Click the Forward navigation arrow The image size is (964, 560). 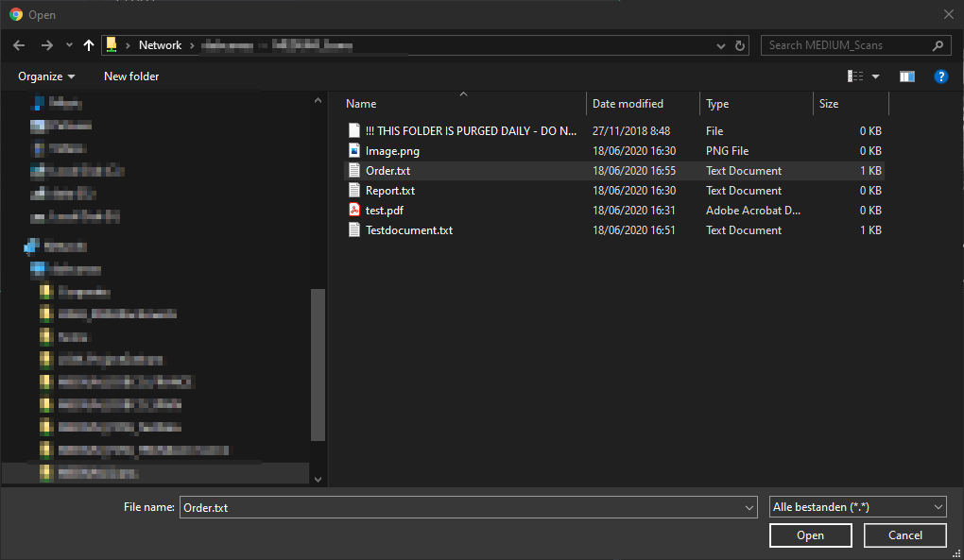tap(46, 45)
